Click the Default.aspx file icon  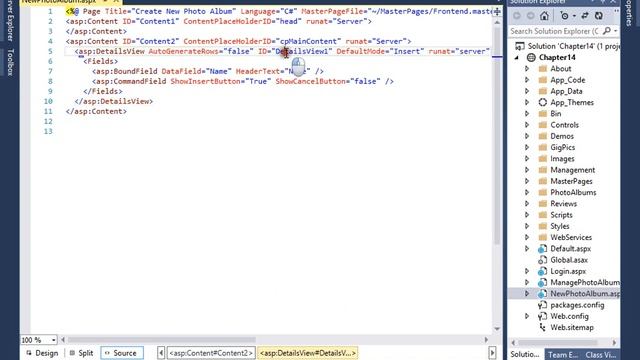542,249
